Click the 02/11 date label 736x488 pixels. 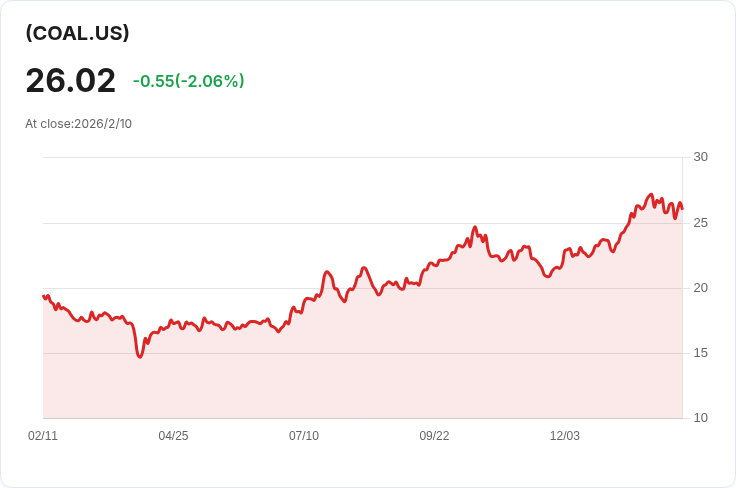tap(43, 436)
